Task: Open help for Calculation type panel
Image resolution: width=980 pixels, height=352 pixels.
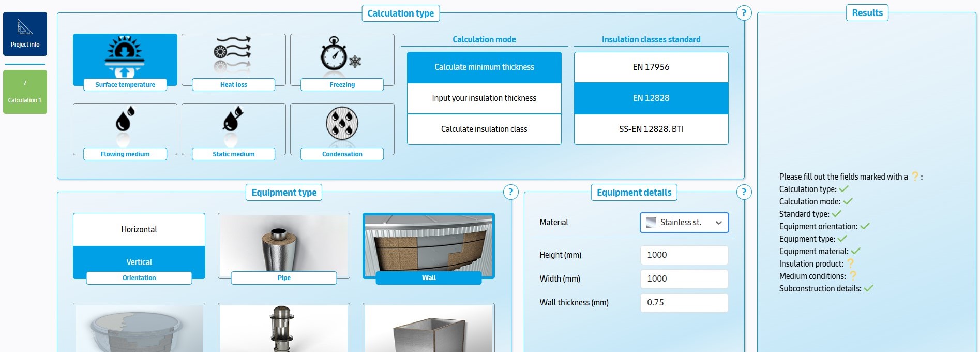Action: coord(744,13)
